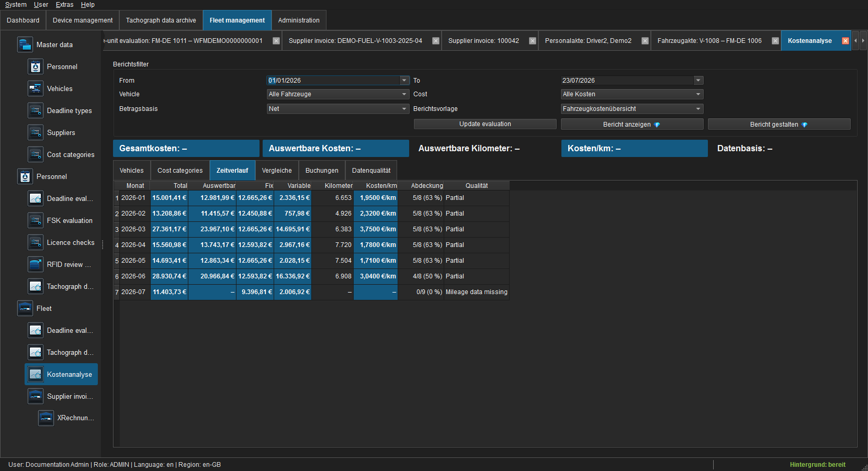Open Suppliers icon in sidebar

[x=35, y=133]
